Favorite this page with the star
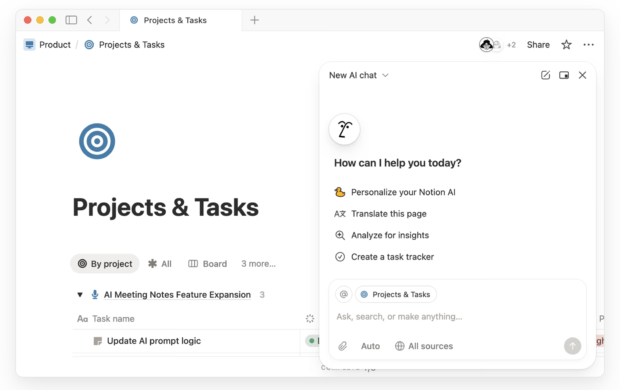620x390 pixels. pyautogui.click(x=567, y=45)
